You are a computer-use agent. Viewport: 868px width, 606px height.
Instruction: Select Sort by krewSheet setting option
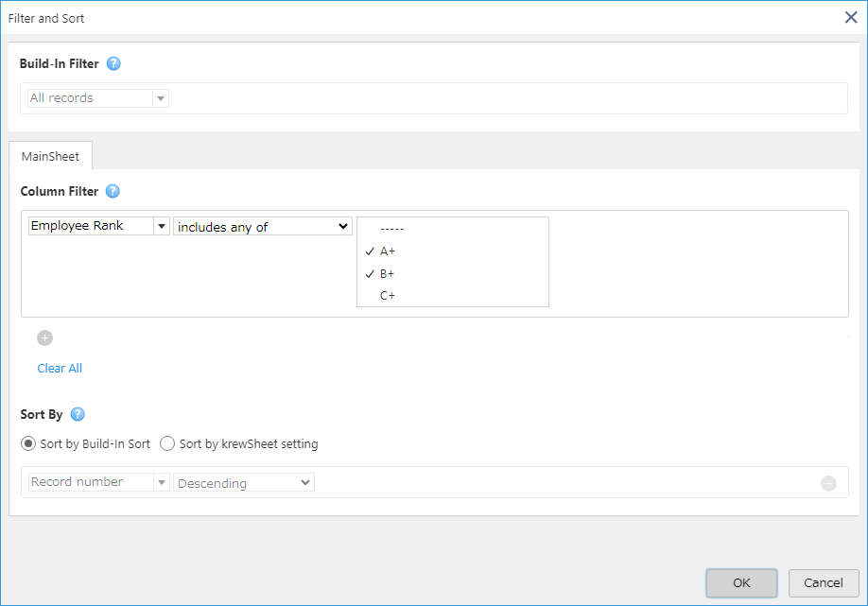tap(167, 443)
